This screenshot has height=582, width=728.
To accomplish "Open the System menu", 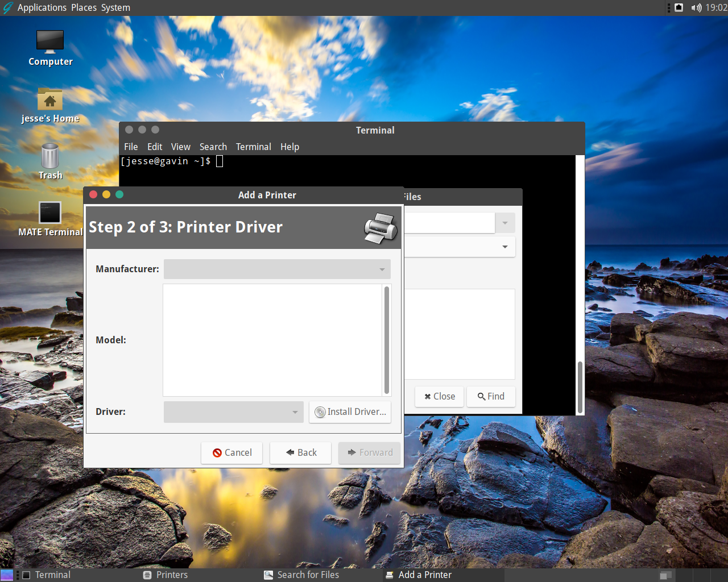I will 116,7.
